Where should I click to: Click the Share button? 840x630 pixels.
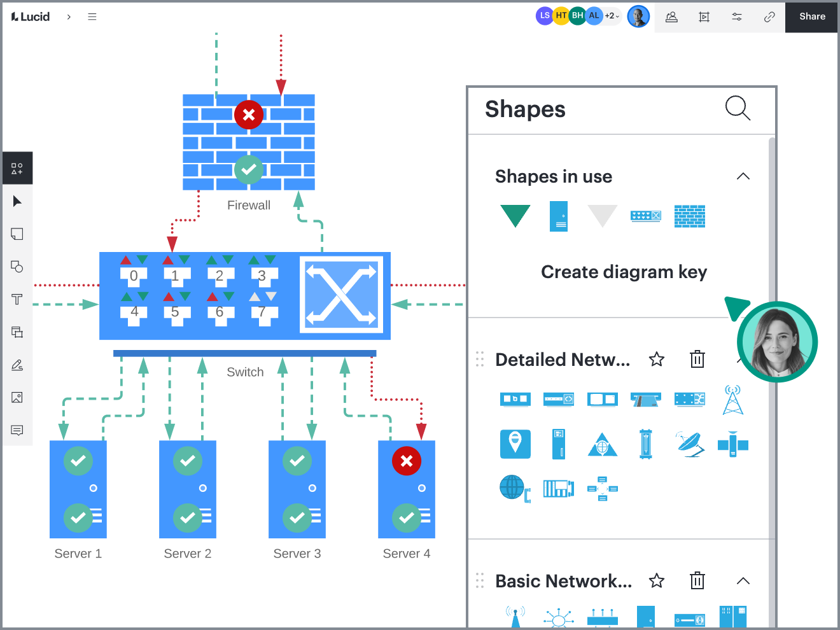pyautogui.click(x=812, y=17)
